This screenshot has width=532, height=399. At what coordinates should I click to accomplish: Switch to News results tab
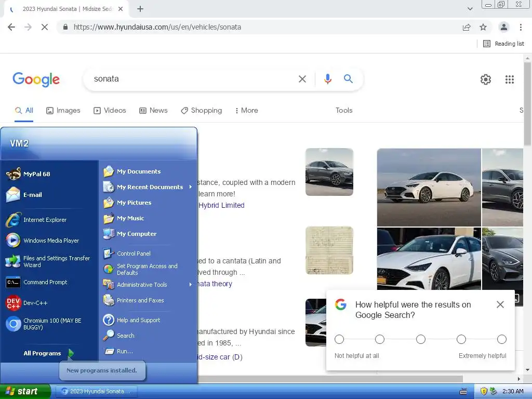[x=153, y=111]
